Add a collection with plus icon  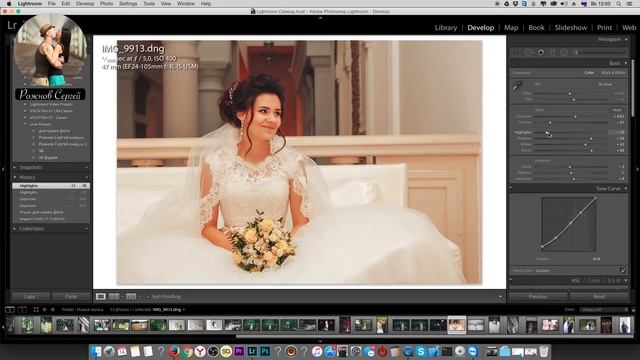tap(87, 229)
